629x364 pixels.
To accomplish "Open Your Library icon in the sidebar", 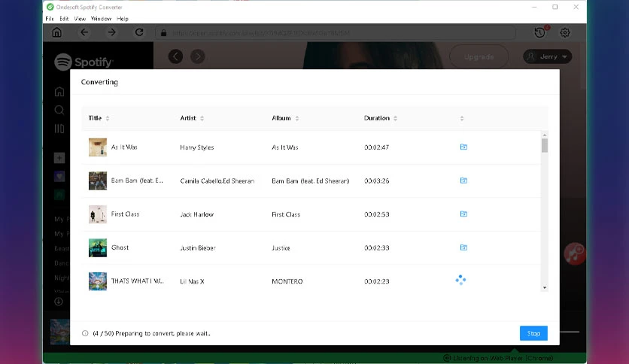I will (x=59, y=129).
